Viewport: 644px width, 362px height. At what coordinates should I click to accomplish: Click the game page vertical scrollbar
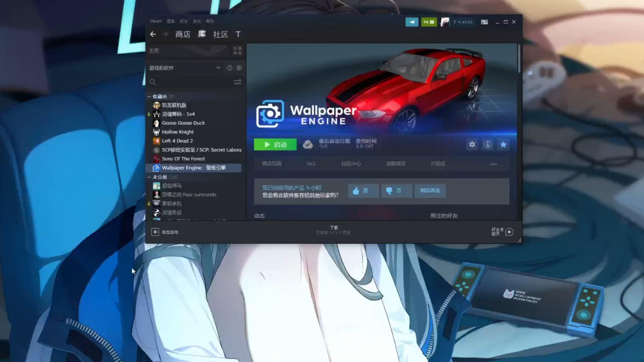(x=519, y=59)
